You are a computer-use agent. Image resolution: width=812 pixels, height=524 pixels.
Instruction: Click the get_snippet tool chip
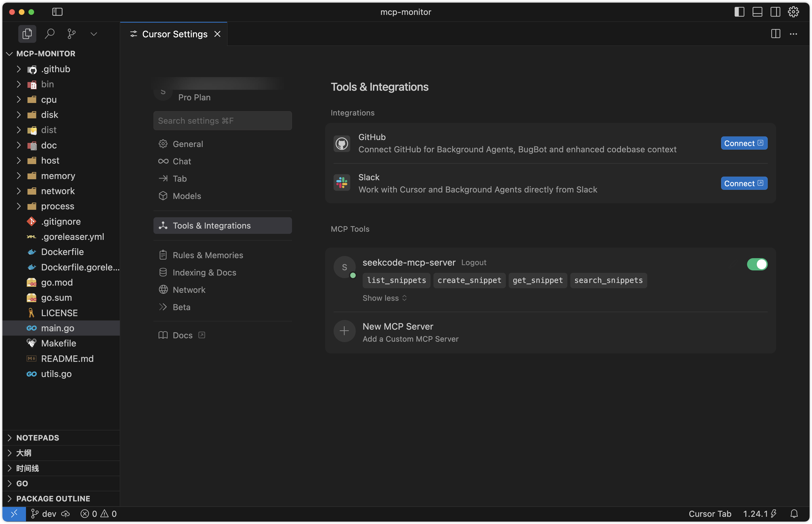[538, 280]
